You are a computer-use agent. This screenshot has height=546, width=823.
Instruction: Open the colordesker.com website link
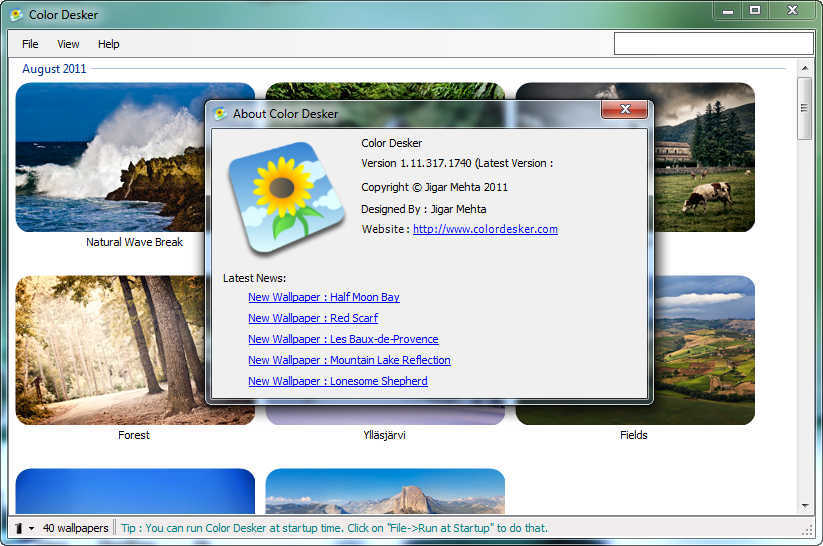click(486, 229)
